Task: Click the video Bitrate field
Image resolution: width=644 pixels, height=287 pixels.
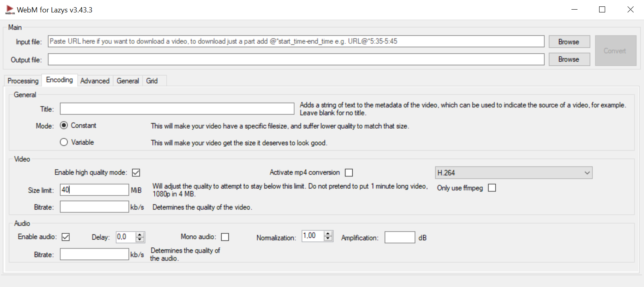Action: (x=95, y=207)
